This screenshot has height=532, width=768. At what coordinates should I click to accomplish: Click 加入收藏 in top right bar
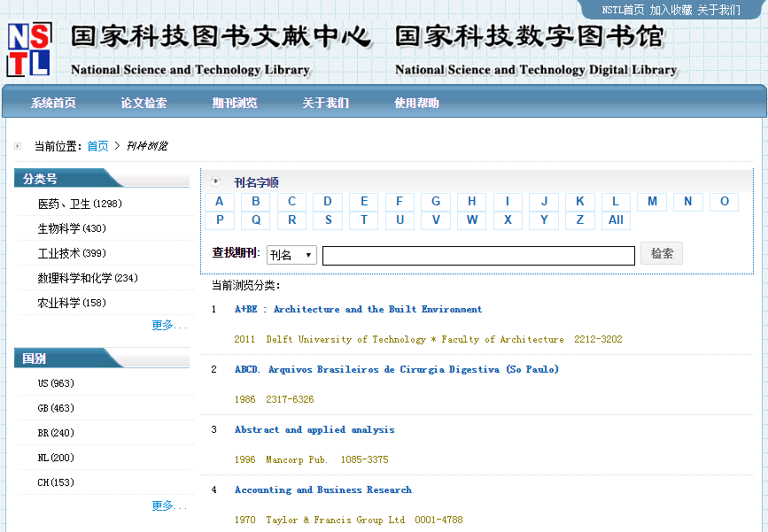[x=671, y=11]
